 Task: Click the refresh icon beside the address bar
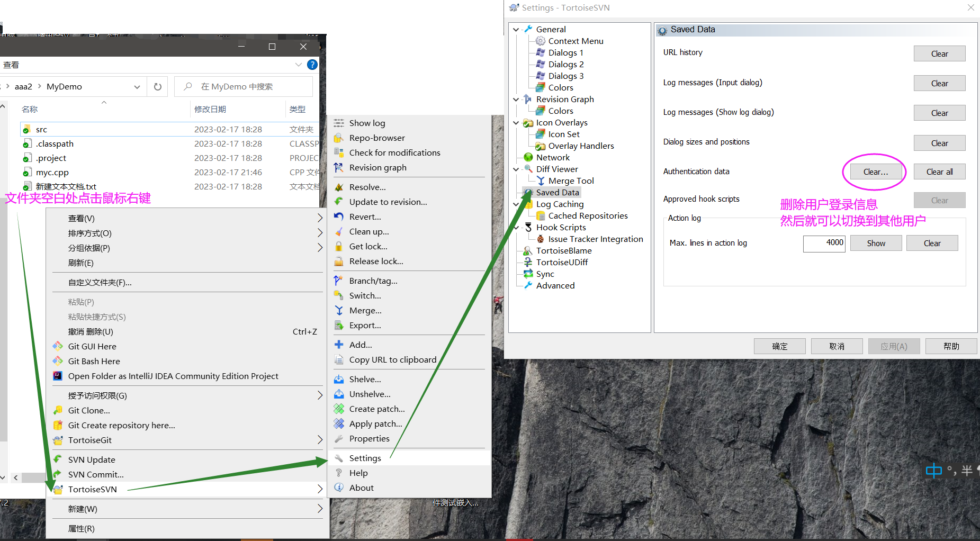[158, 87]
